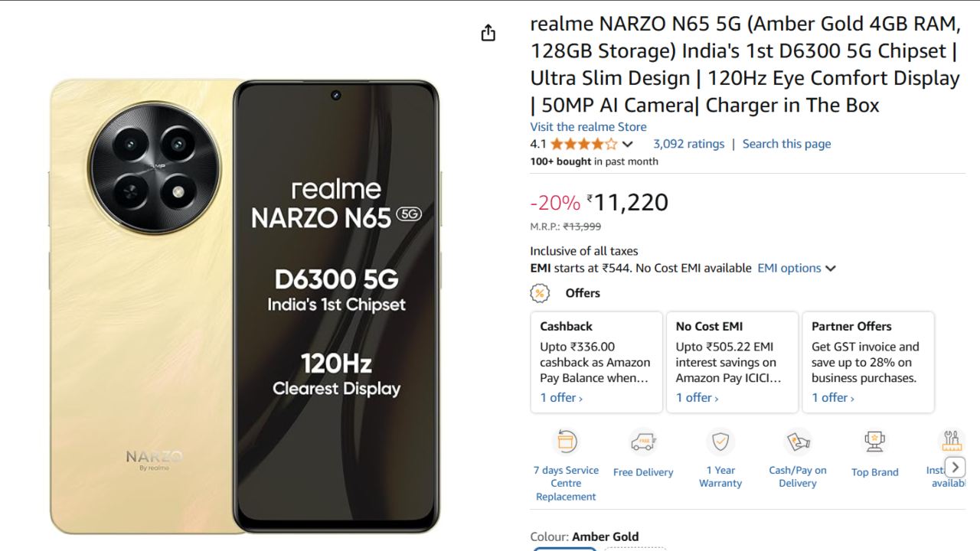Click the Offers percent badge icon
The image size is (980, 551).
540,293
